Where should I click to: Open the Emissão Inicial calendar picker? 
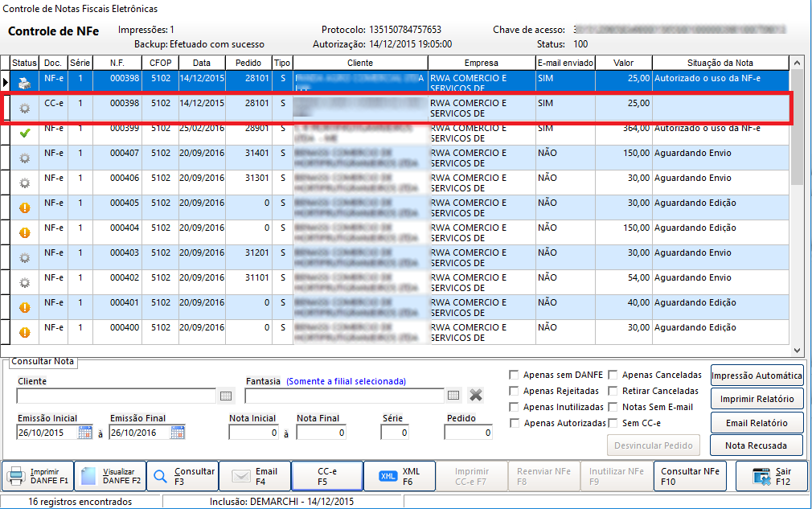(x=85, y=433)
